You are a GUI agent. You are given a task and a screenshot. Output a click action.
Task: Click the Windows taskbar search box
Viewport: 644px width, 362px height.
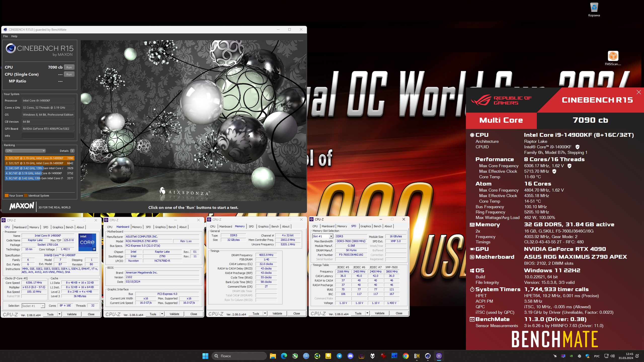point(239,356)
